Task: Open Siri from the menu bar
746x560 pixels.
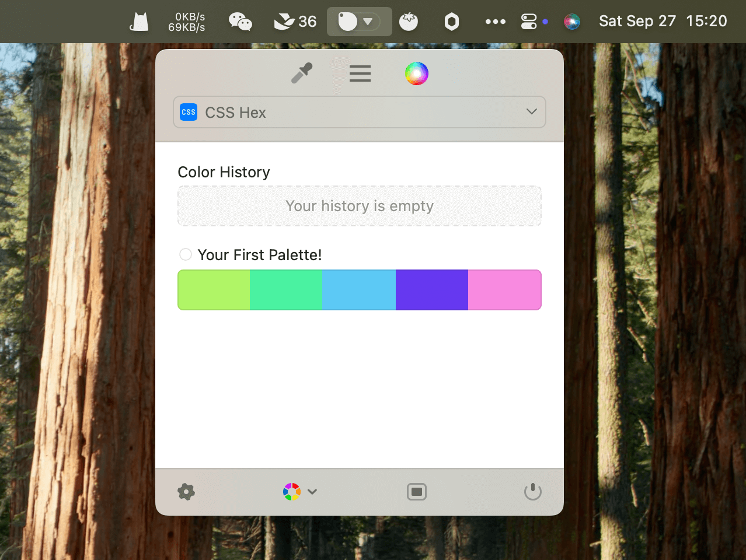Action: pos(572,22)
